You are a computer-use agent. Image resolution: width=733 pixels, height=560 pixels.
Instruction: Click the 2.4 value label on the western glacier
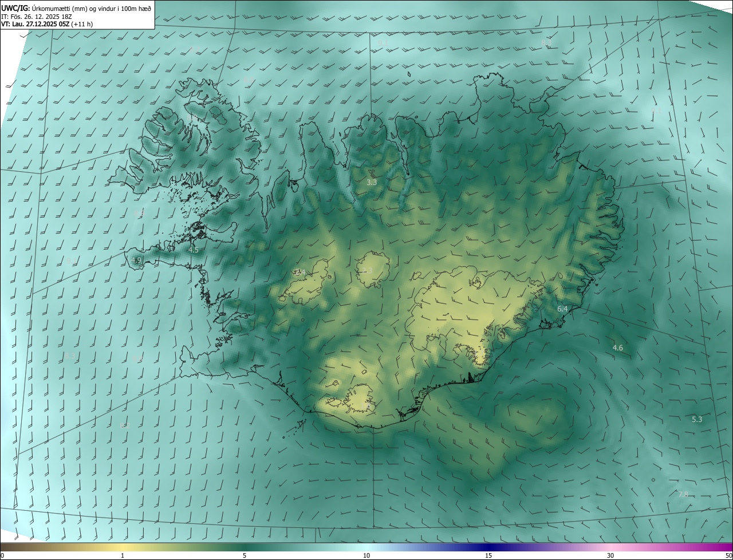(299, 273)
